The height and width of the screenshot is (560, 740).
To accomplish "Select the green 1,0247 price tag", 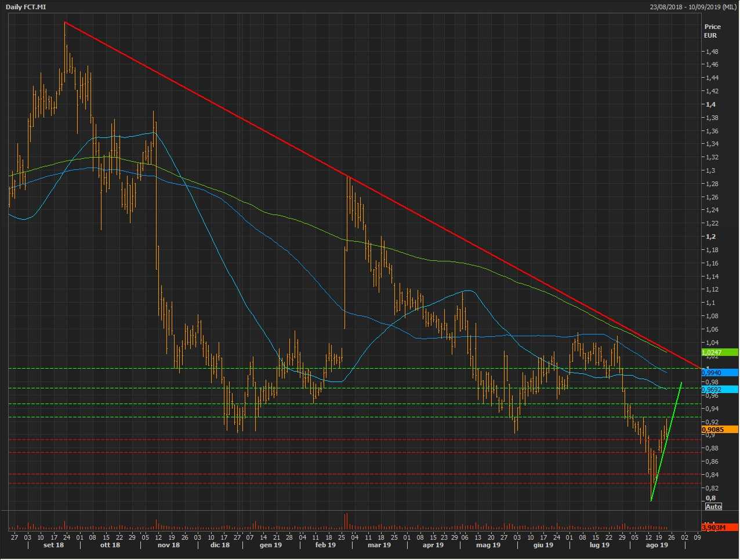I will coord(720,352).
